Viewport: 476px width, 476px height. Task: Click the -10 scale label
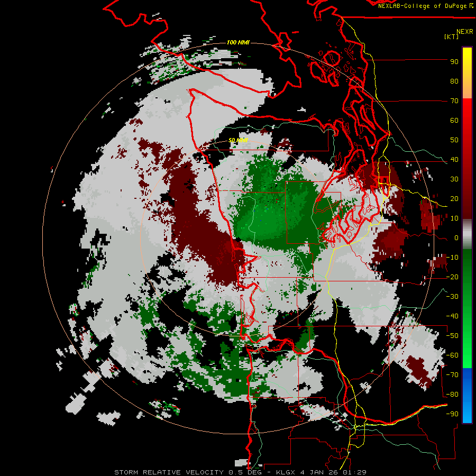[452, 258]
